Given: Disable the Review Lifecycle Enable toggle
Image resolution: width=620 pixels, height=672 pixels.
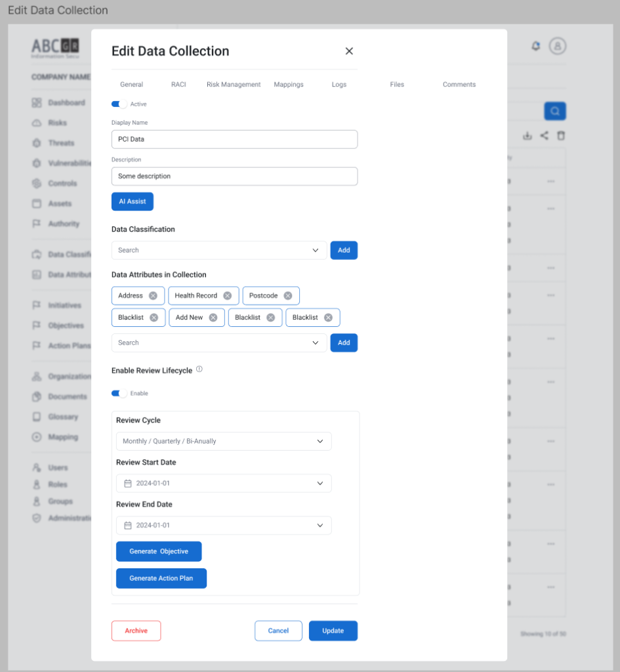Looking at the screenshot, I should coord(119,394).
